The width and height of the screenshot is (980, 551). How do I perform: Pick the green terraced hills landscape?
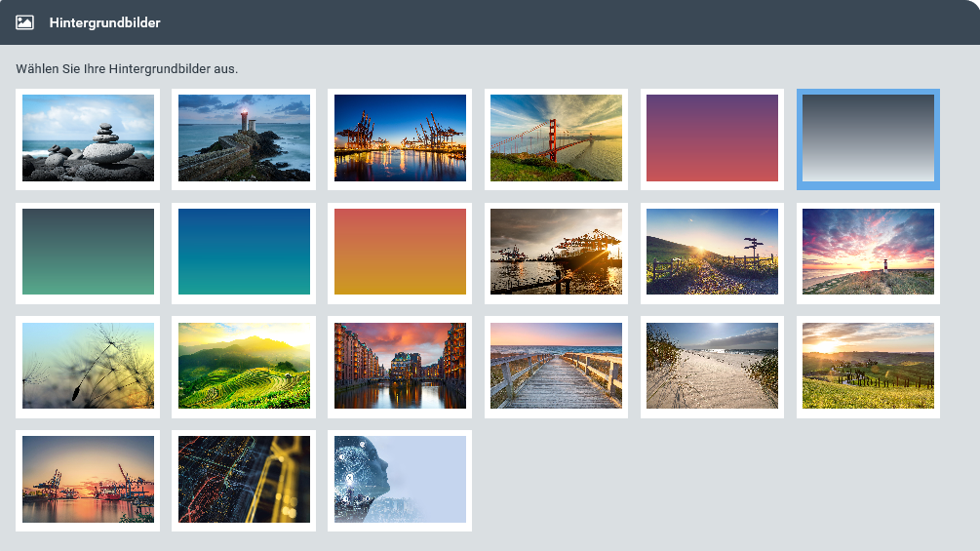244,366
